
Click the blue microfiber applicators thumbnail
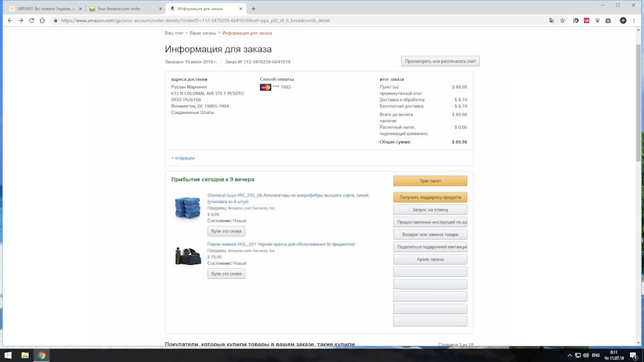point(188,208)
